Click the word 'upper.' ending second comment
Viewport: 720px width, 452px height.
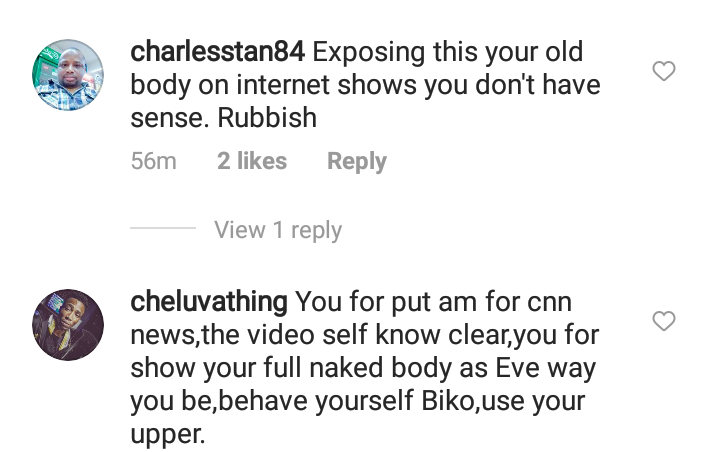168,435
